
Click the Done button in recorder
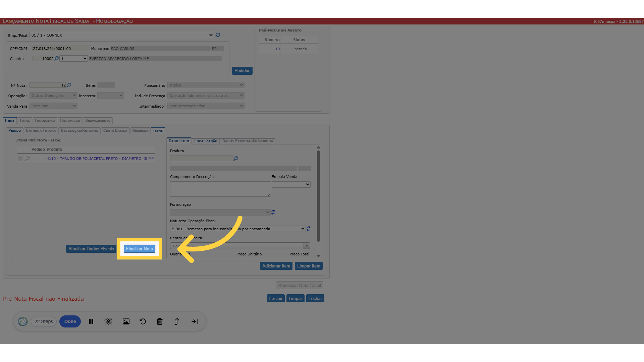[x=70, y=321]
